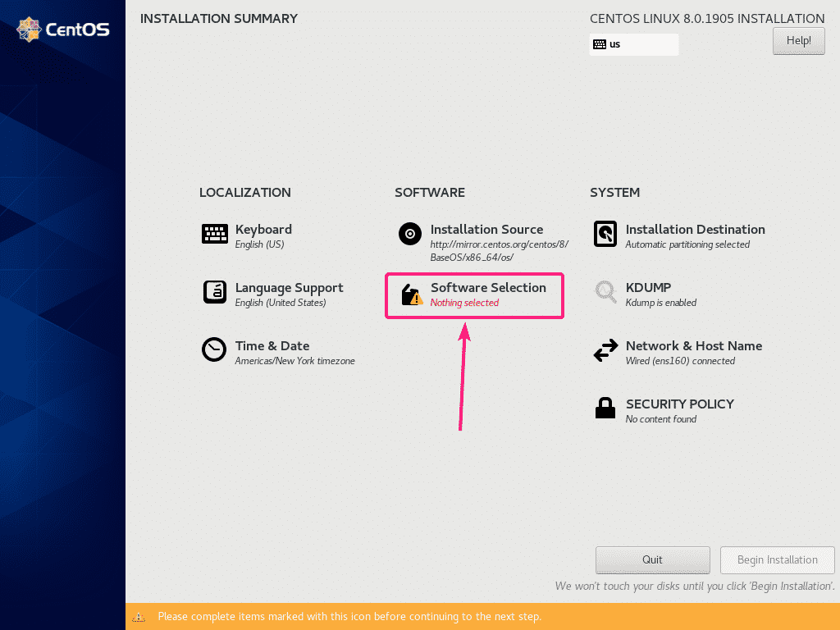Click the 'No content found' text

[x=661, y=419]
